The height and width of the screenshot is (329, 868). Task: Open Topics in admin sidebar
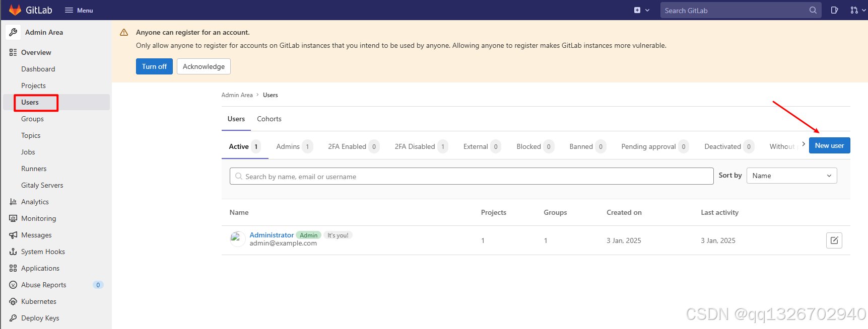(31, 135)
